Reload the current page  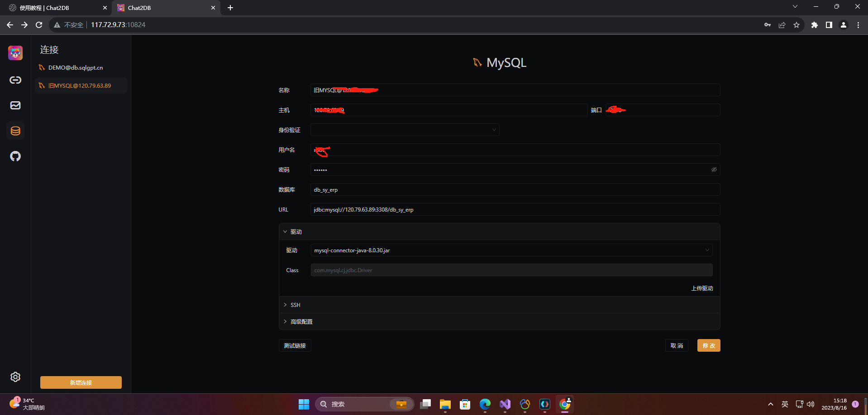coord(39,25)
